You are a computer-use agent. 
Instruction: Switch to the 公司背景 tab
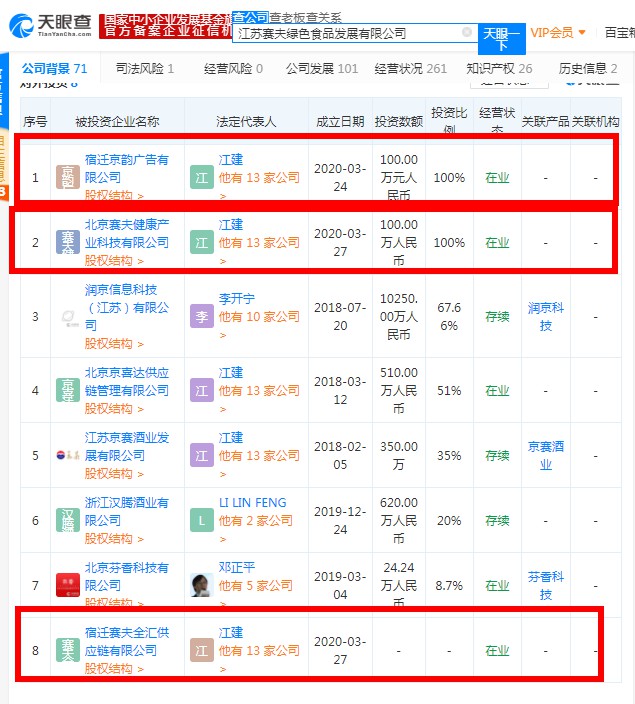[x=54, y=68]
